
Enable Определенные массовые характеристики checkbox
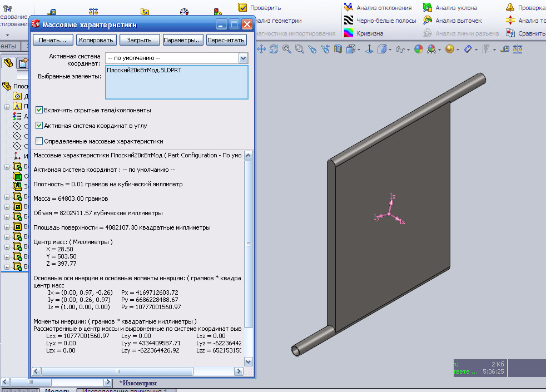click(39, 141)
